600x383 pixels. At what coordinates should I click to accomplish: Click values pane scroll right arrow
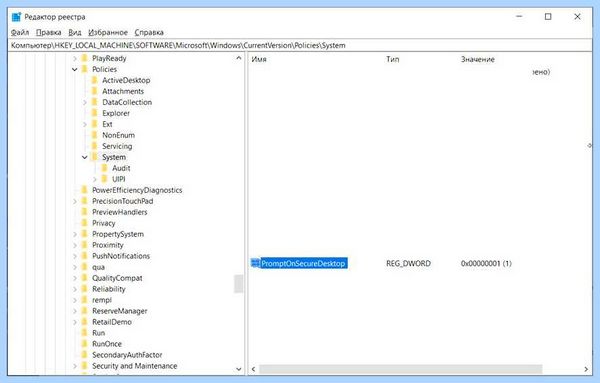(x=586, y=369)
